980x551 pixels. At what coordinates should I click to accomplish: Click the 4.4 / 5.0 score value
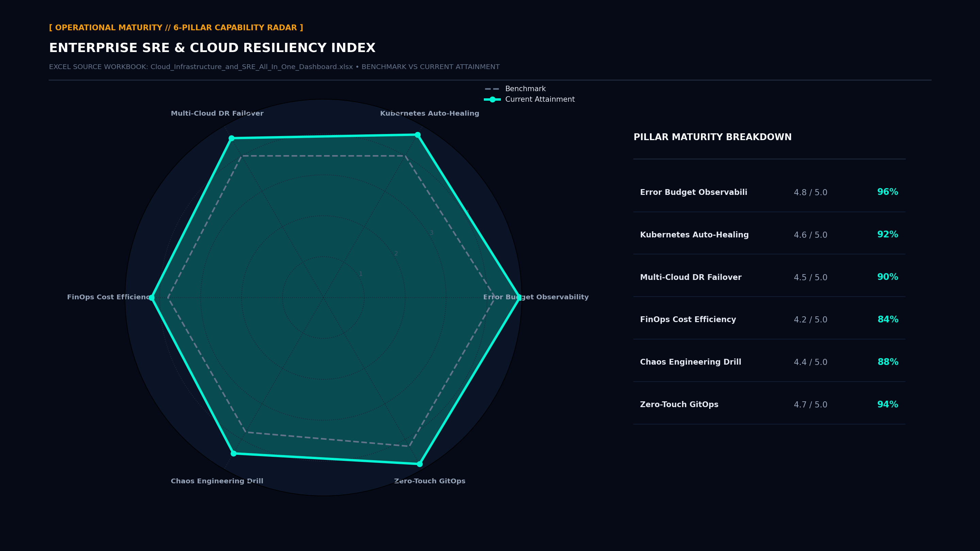[x=810, y=362]
